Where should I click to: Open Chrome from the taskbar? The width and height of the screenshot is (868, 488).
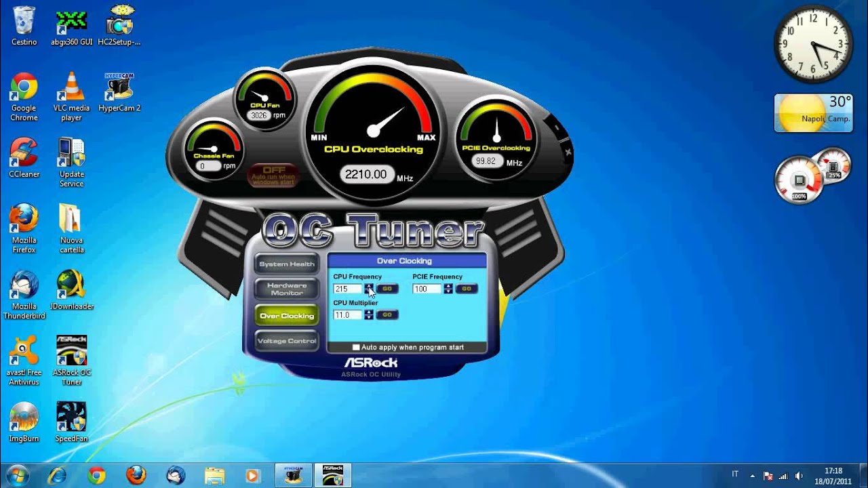96,475
